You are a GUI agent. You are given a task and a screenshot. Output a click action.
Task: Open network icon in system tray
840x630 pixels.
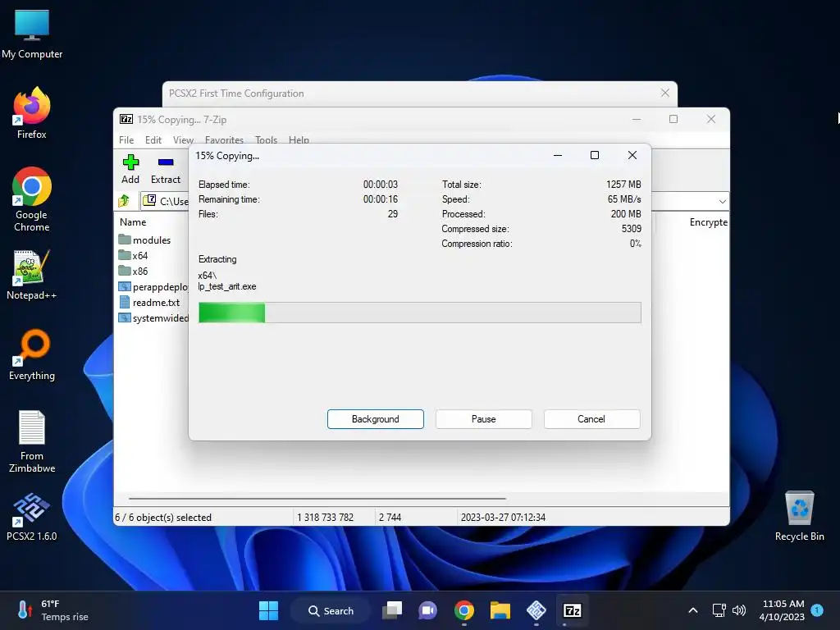(719, 610)
